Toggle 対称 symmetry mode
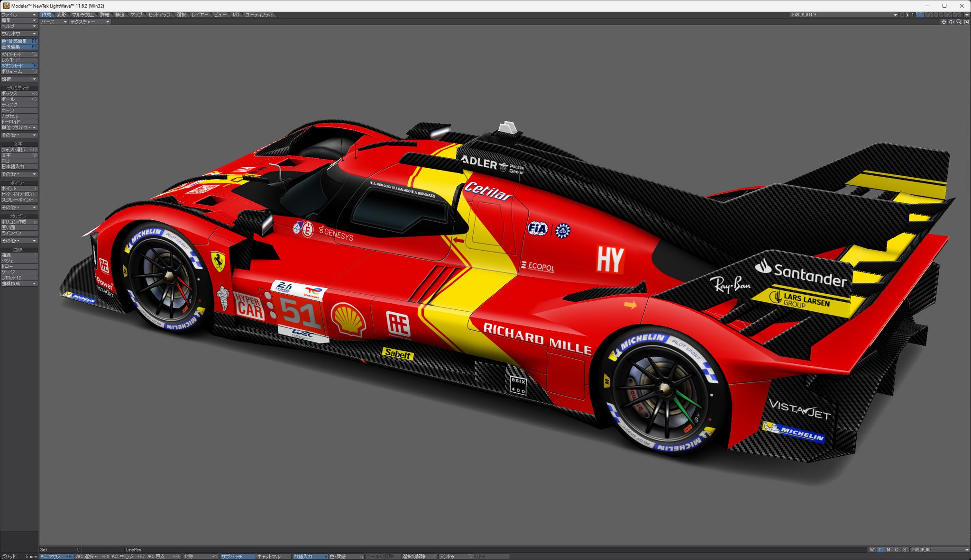Image resolution: width=971 pixels, height=560 pixels. pos(201,557)
